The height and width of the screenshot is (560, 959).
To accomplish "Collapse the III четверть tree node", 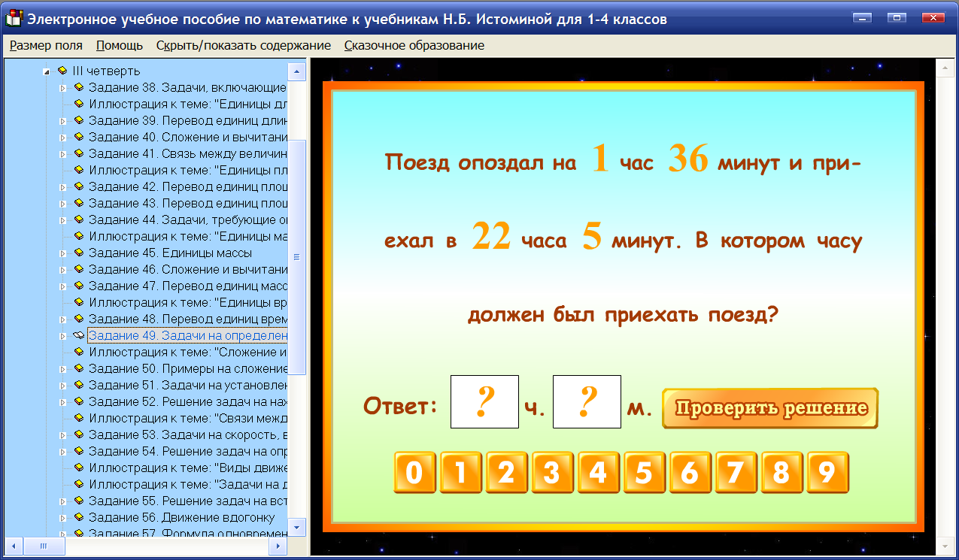I will pos(47,71).
